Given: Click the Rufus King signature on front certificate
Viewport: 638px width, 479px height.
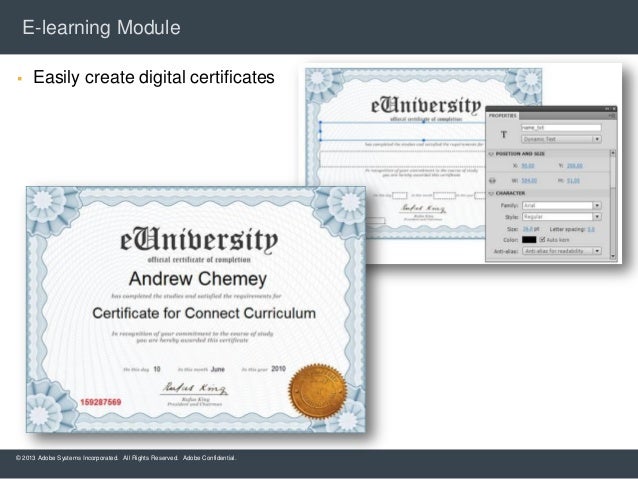Looking at the screenshot, I should [195, 388].
